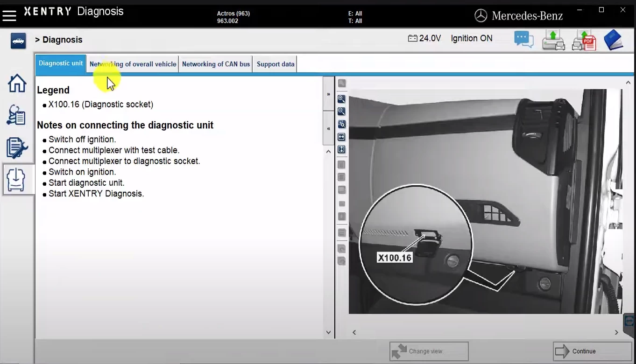Click the print to PDF icon
636x364 pixels.
[584, 40]
